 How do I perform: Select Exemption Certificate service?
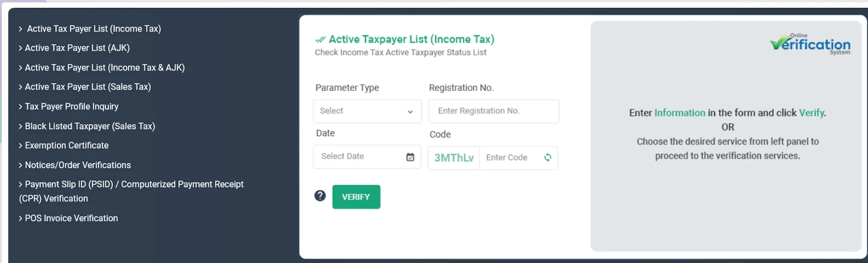(x=63, y=145)
